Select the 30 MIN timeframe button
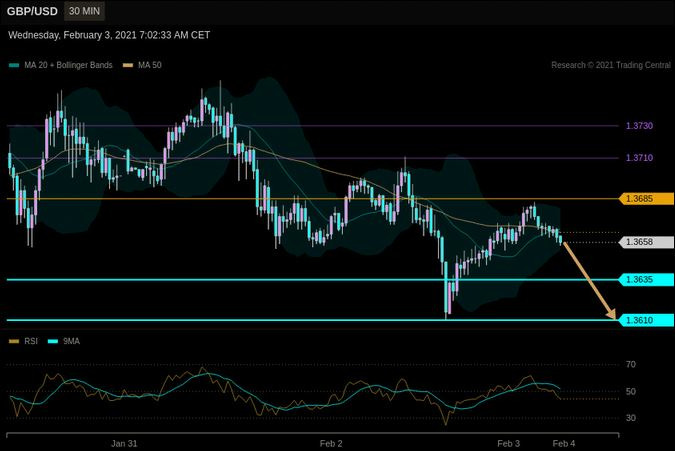675x451 pixels. [x=84, y=11]
